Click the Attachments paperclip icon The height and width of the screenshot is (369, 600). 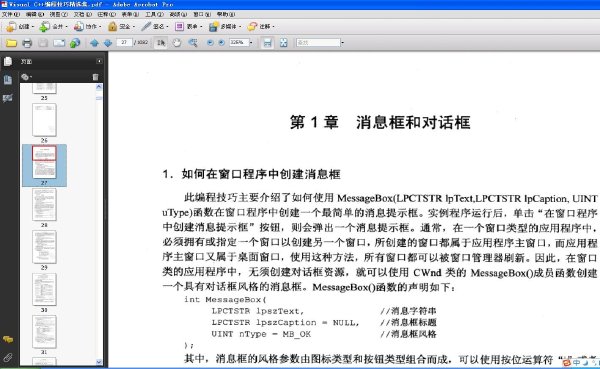(8, 358)
